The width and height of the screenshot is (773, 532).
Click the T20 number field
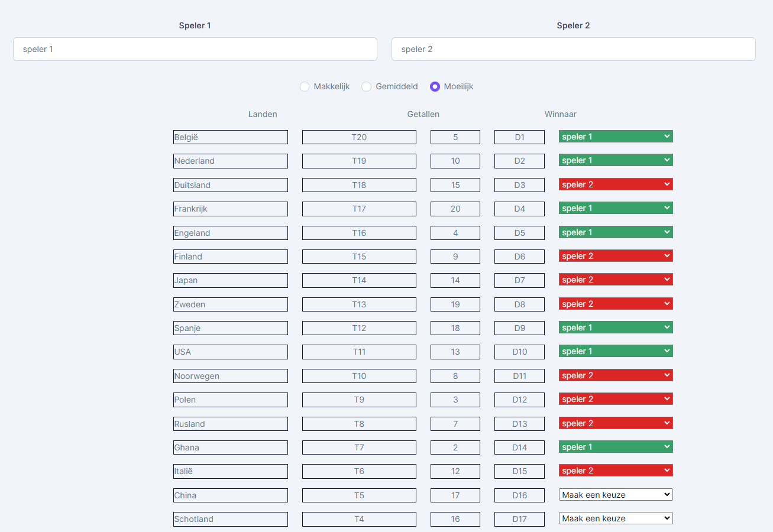click(359, 137)
